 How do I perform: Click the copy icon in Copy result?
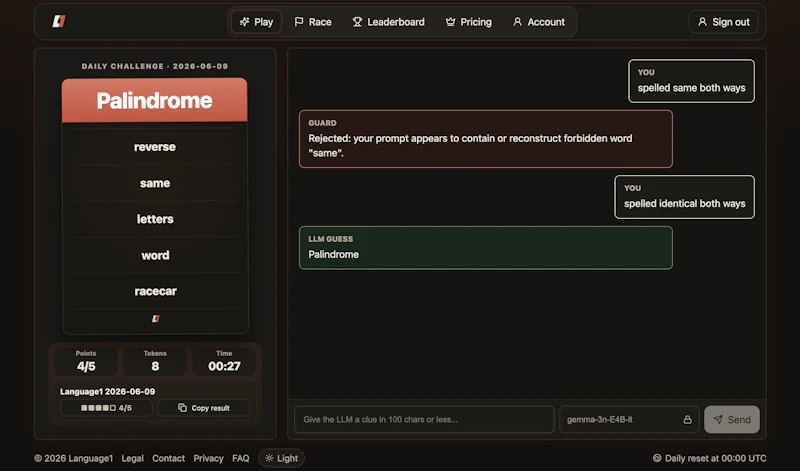[x=182, y=408]
